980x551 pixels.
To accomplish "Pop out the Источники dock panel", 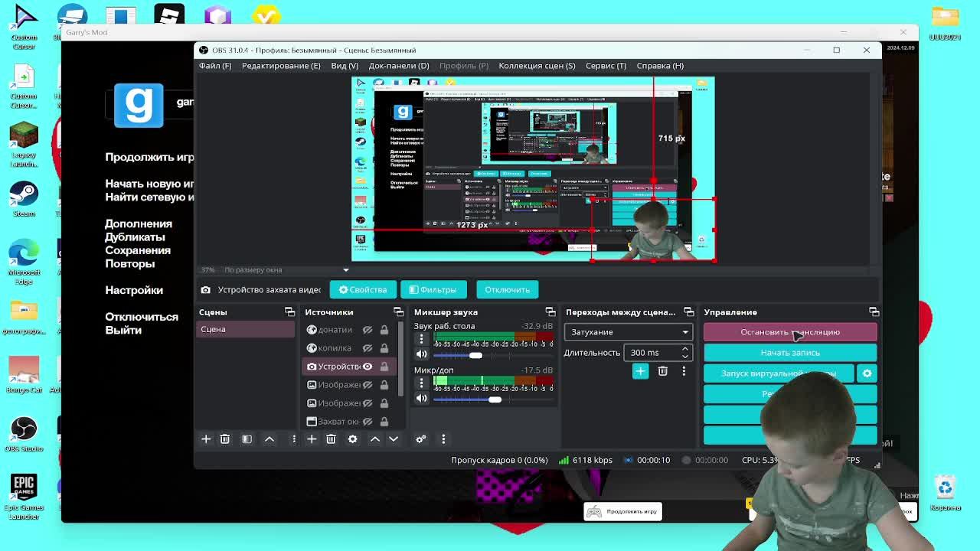I will [x=398, y=312].
